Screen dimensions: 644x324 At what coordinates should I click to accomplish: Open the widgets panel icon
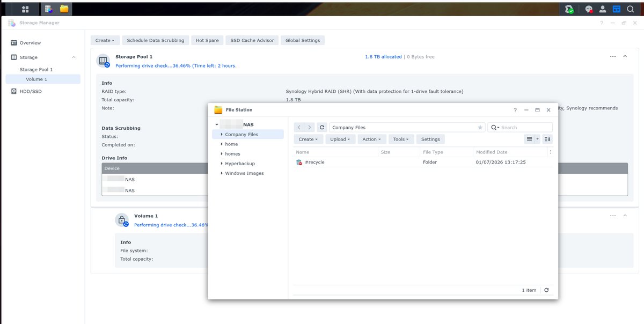click(617, 9)
